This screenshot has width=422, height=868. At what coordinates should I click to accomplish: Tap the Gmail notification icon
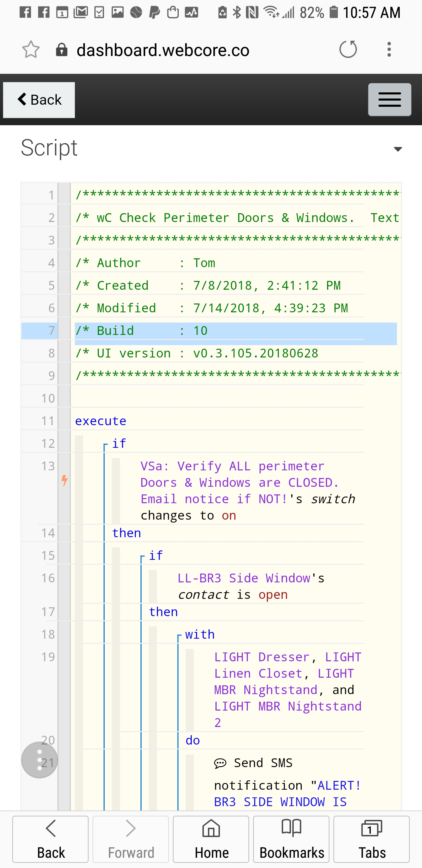(81, 13)
